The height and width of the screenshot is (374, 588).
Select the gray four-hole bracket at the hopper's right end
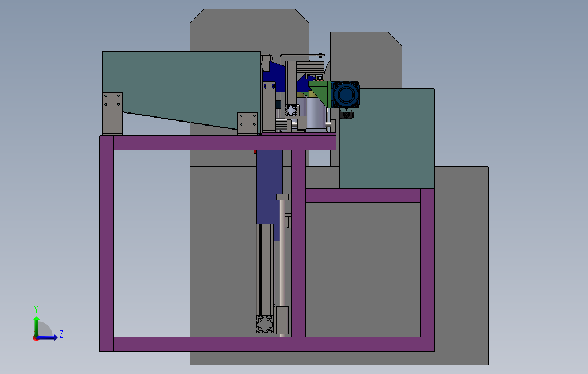[x=248, y=123]
